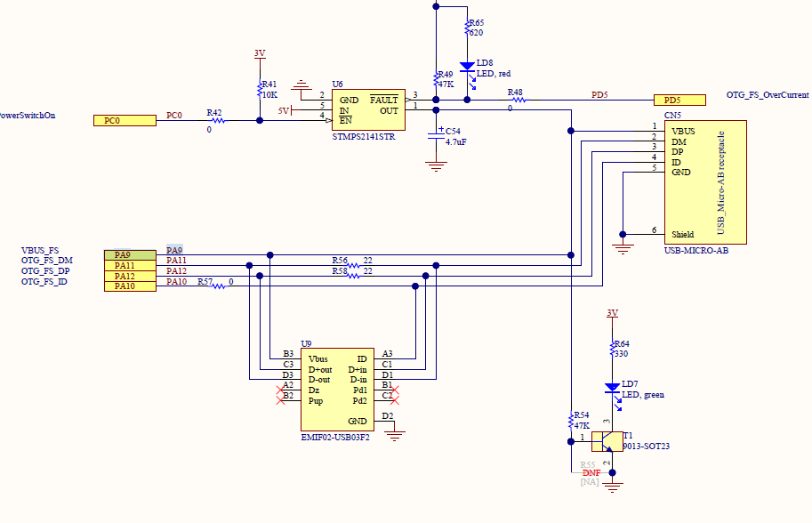This screenshot has height=523, width=812.
Task: Click the no-connect cross on pin C2
Action: tap(395, 400)
